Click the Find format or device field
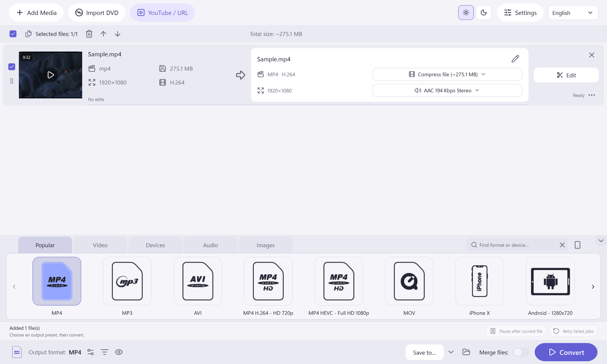607x364 pixels. 517,245
